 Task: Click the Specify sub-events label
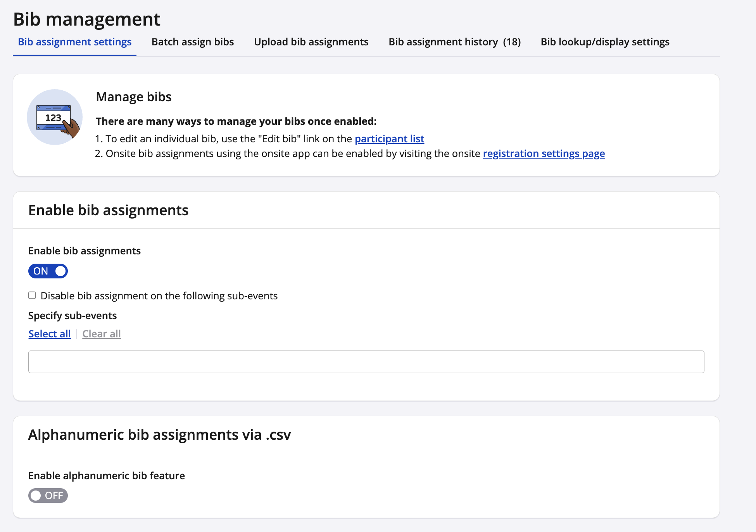point(72,316)
